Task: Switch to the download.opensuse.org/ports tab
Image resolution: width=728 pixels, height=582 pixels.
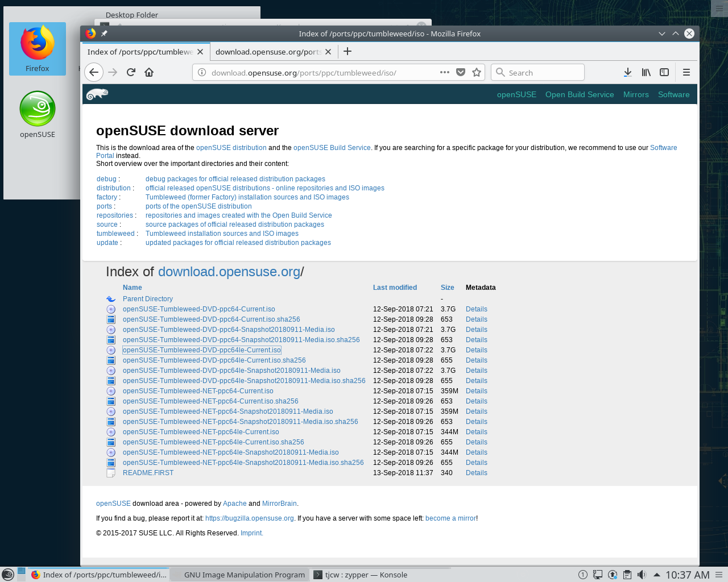Action: click(x=268, y=52)
